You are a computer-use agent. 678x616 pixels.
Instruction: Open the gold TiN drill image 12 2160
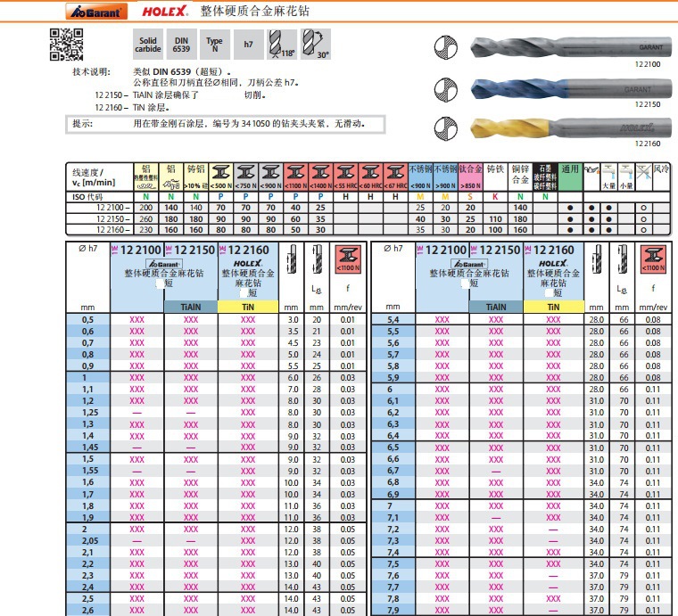pos(571,128)
